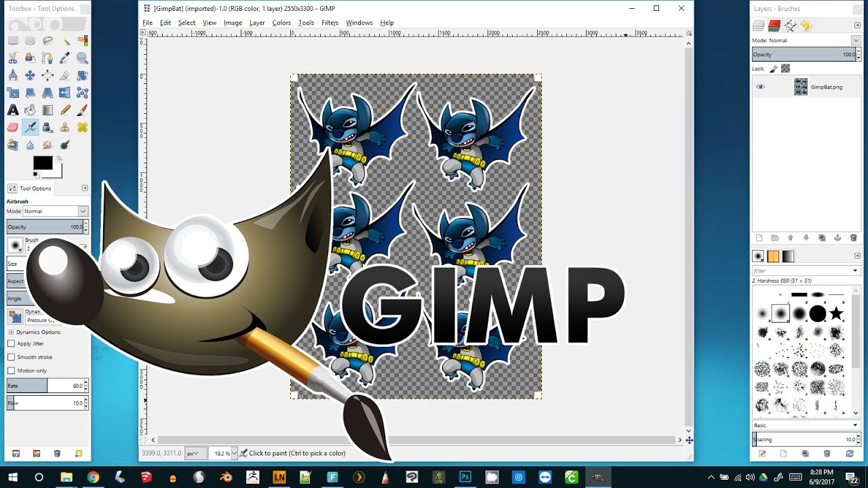Adjust the layer Opacity slider
Viewport: 868px width, 488px height.
[806, 54]
